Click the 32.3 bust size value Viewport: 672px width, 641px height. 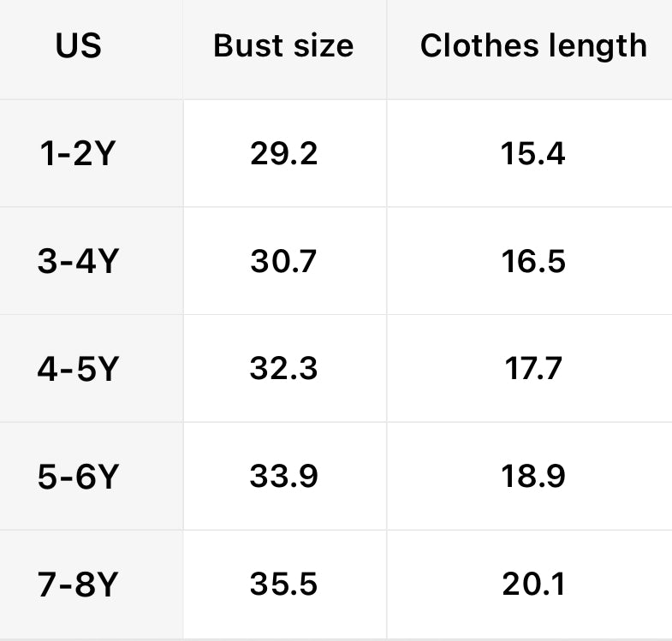[x=284, y=369]
